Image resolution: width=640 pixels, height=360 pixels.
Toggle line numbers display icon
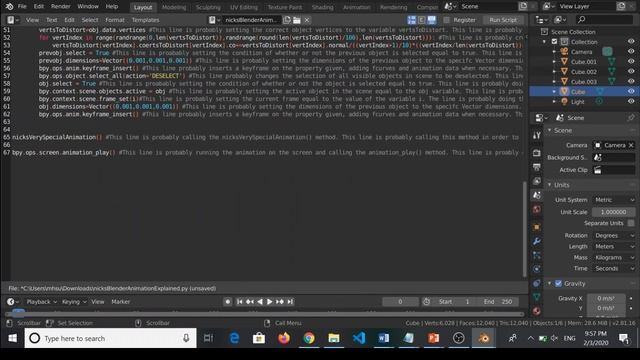(411, 20)
